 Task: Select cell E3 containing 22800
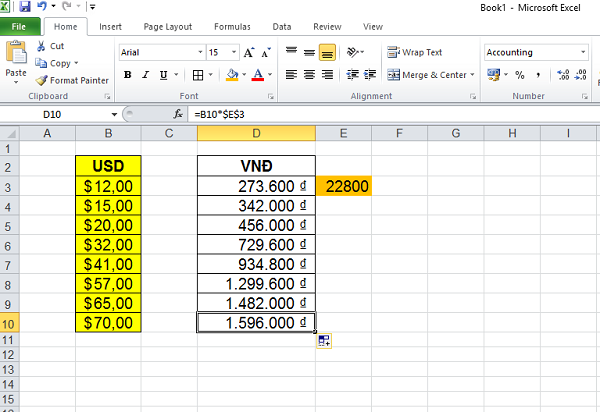(343, 186)
